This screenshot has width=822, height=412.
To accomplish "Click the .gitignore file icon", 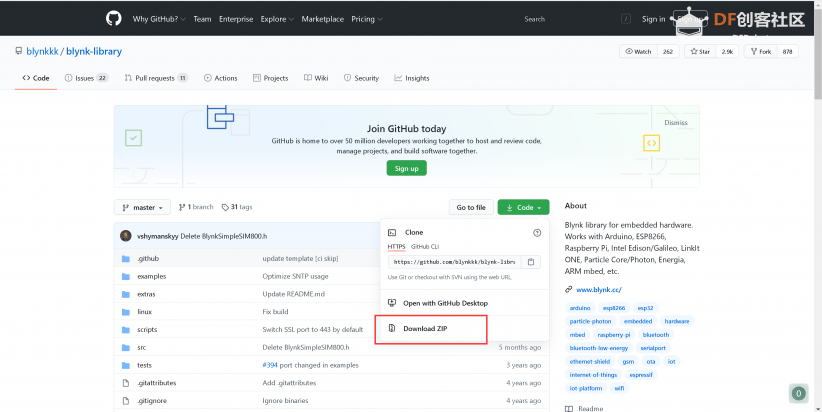I will point(126,401).
